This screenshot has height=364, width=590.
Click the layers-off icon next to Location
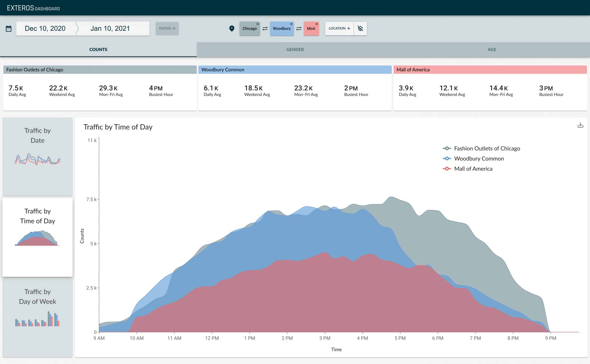click(x=360, y=29)
